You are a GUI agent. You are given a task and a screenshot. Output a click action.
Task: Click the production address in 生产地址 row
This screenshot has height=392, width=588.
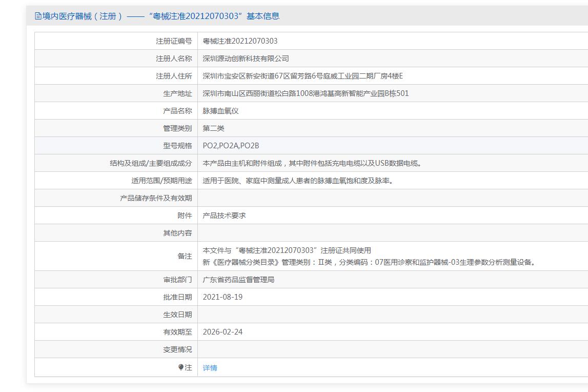click(x=306, y=93)
